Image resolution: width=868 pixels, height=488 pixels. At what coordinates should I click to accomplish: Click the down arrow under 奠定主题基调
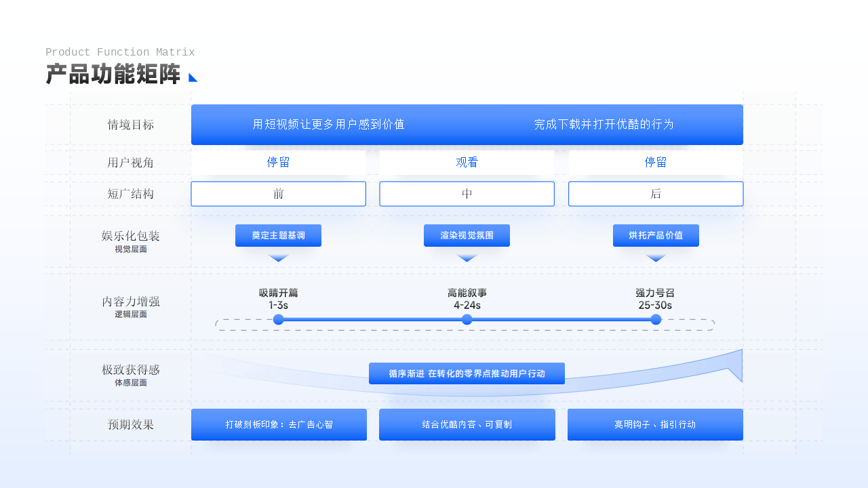[x=278, y=258]
